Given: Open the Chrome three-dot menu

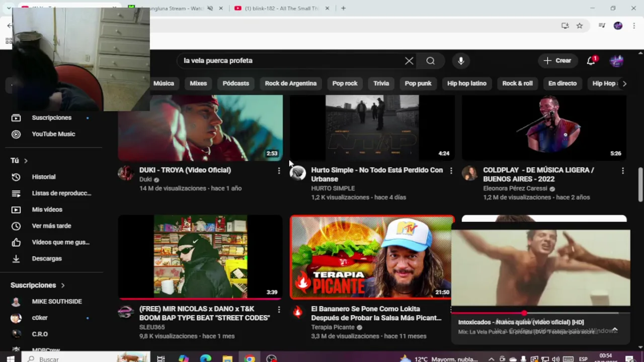Looking at the screenshot, I should 633,26.
